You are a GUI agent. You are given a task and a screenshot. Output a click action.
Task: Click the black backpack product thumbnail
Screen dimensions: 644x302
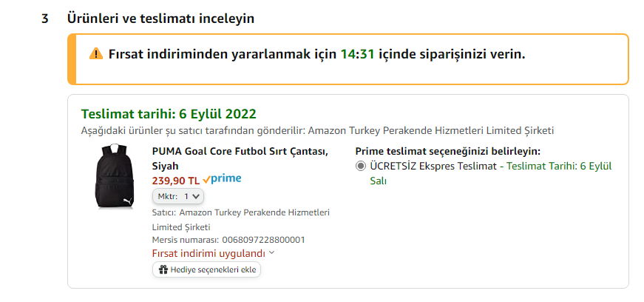[113, 177]
